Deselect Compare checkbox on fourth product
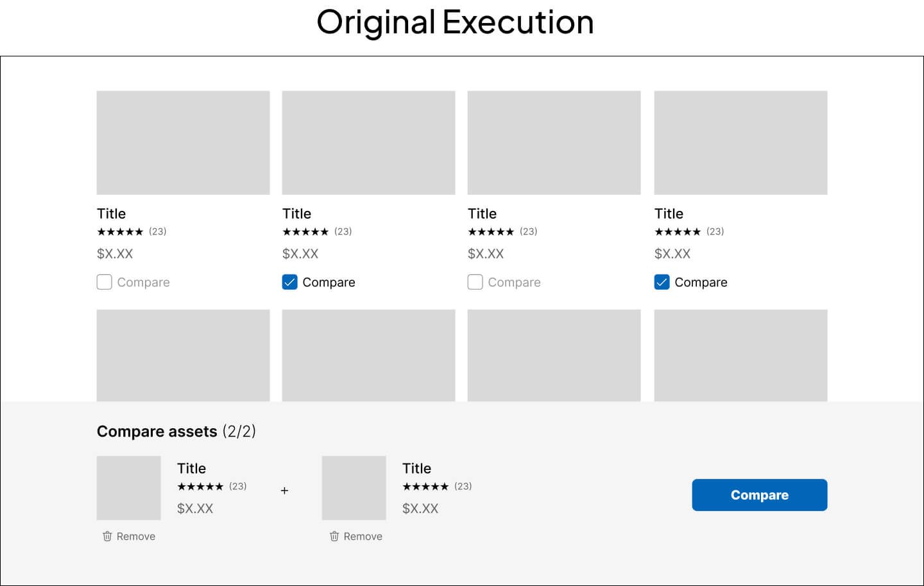924x586 pixels. click(x=662, y=282)
